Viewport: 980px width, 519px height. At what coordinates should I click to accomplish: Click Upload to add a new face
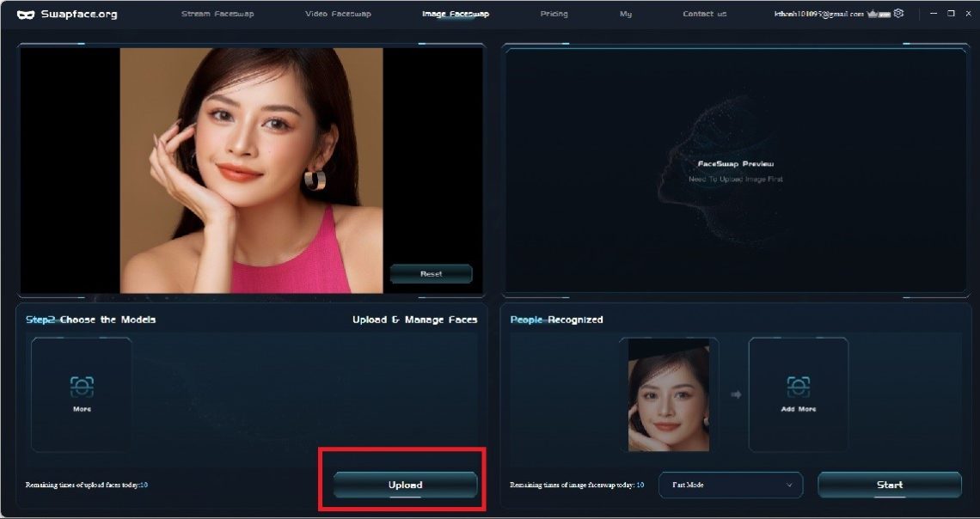pyautogui.click(x=403, y=484)
